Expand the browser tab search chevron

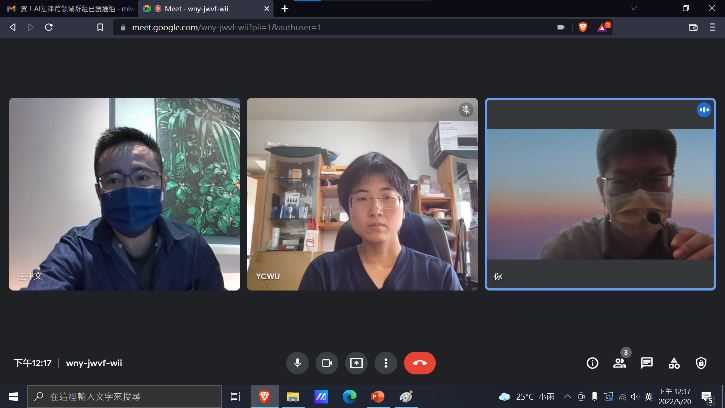click(x=633, y=8)
